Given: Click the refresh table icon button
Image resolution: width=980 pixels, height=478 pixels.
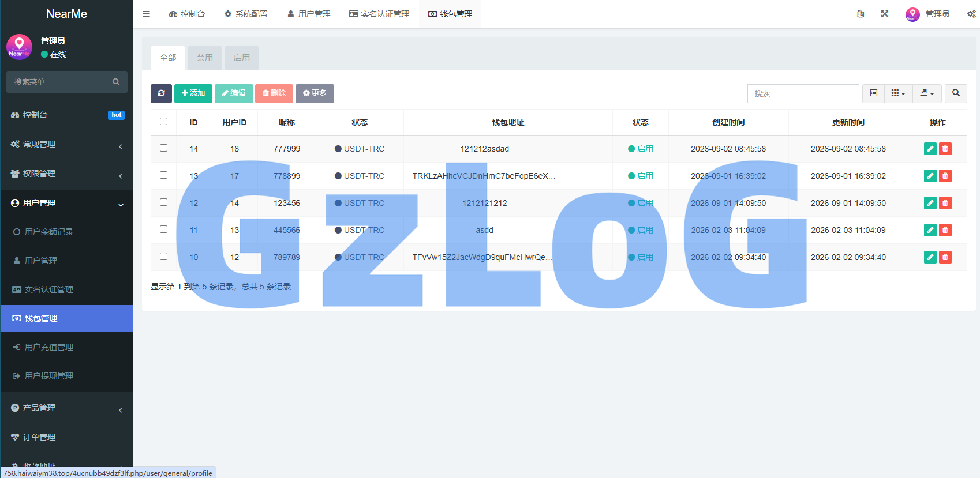Looking at the screenshot, I should click(161, 93).
